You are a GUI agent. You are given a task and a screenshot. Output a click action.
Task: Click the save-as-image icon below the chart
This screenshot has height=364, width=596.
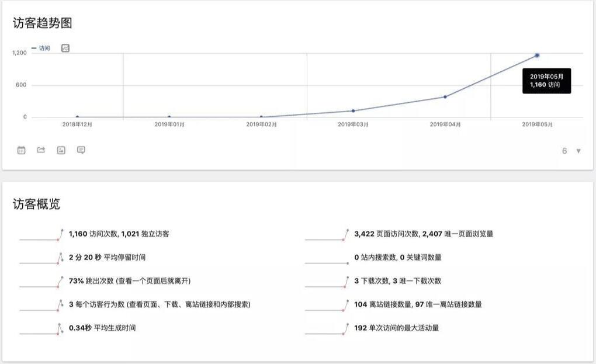(61, 150)
